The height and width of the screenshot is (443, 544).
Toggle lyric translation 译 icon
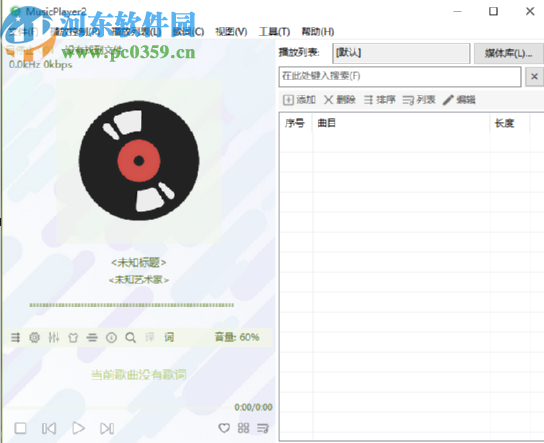(150, 337)
